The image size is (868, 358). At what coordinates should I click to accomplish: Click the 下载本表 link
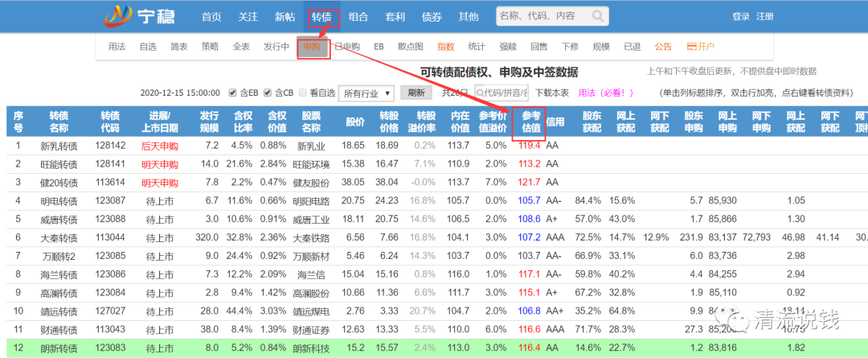[552, 93]
